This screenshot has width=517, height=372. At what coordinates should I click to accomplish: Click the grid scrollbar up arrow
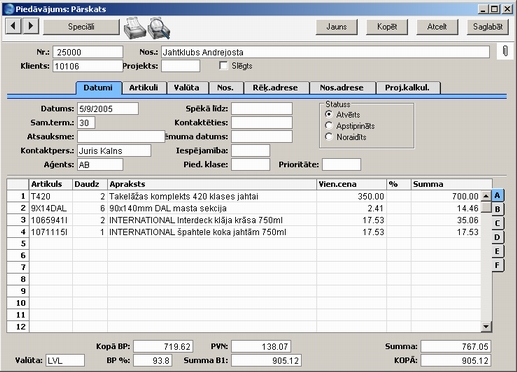click(486, 196)
